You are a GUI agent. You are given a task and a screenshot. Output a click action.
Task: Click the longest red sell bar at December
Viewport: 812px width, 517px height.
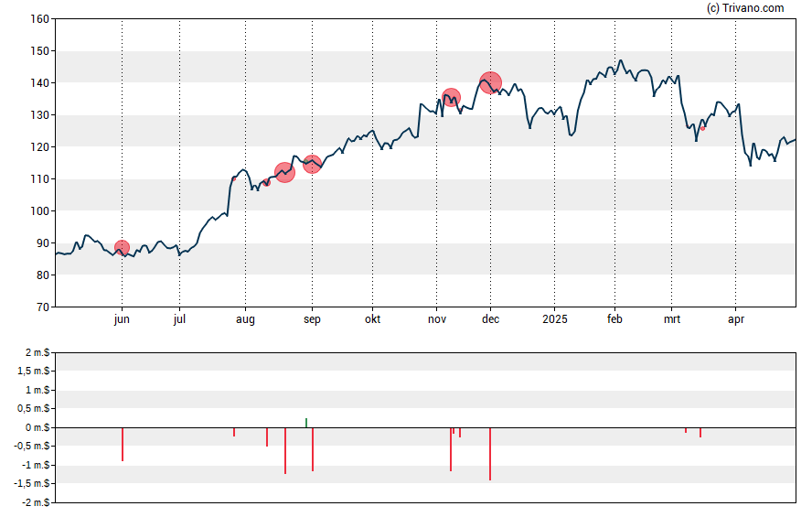pos(490,454)
